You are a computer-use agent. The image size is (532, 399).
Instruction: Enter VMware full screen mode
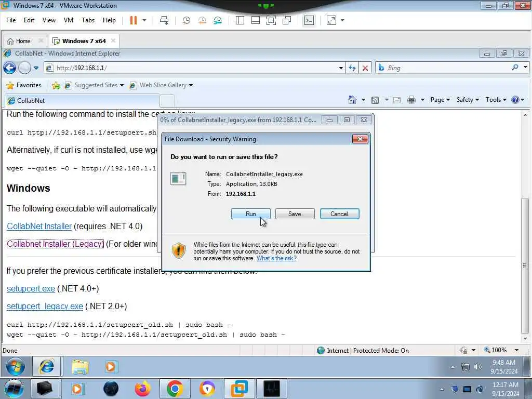[x=271, y=20]
